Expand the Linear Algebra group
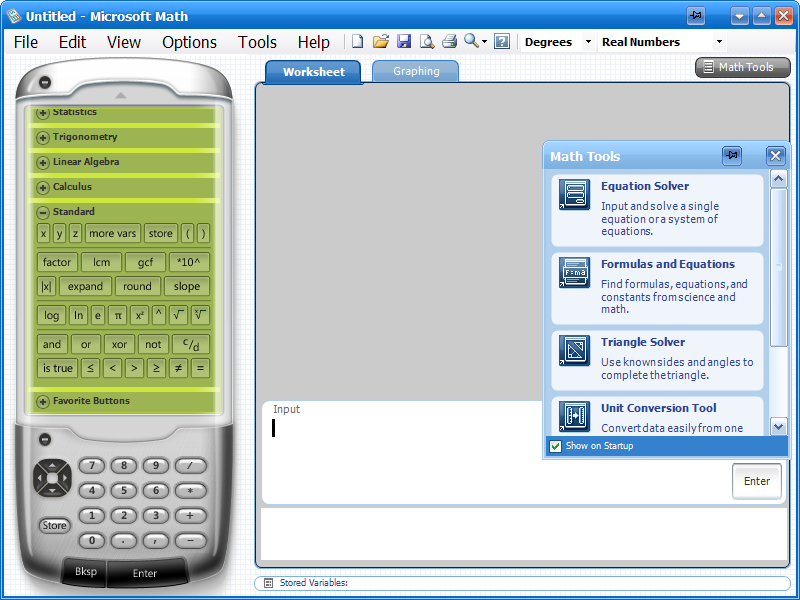Viewport: 800px width, 600px height. pyautogui.click(x=43, y=162)
